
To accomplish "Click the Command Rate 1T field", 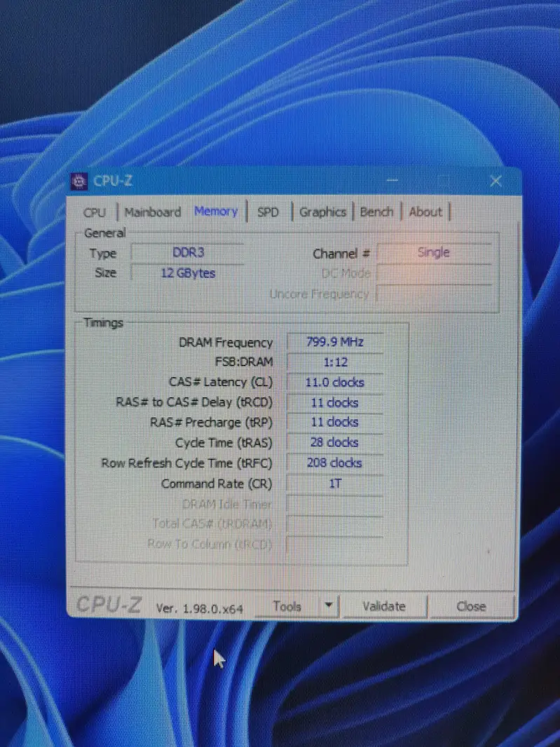I will coord(335,484).
